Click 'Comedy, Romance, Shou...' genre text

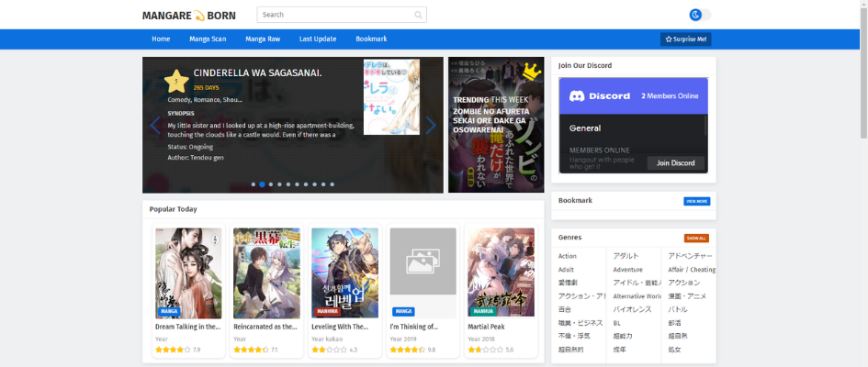(x=205, y=100)
